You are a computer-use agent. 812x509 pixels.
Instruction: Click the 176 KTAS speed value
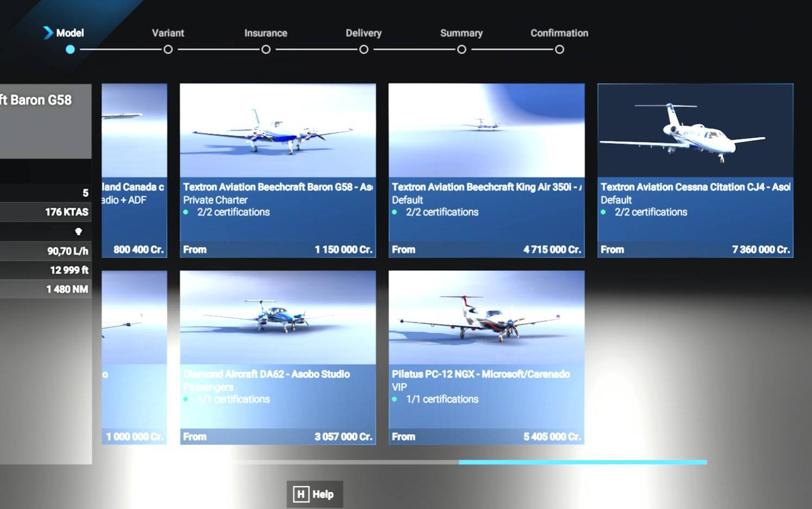click(67, 212)
